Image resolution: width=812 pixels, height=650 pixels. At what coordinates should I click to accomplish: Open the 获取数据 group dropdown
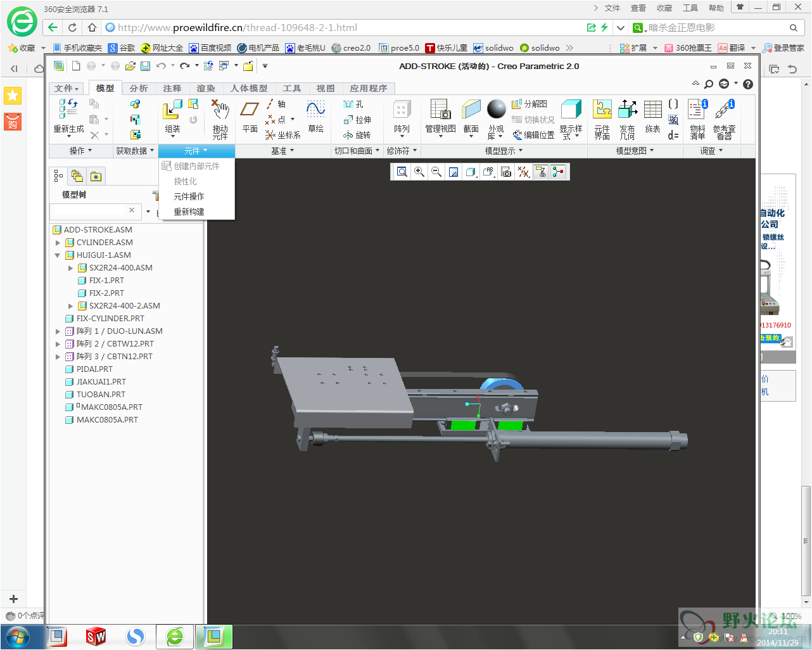point(134,151)
